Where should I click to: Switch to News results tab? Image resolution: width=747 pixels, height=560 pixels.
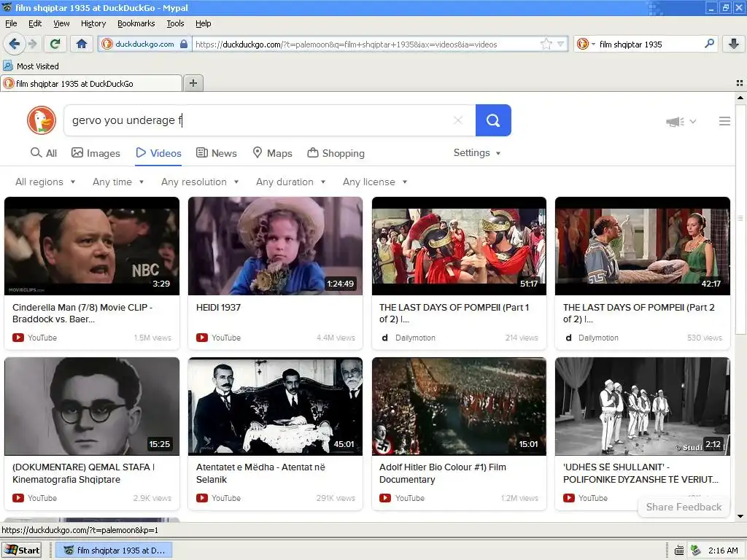(216, 153)
